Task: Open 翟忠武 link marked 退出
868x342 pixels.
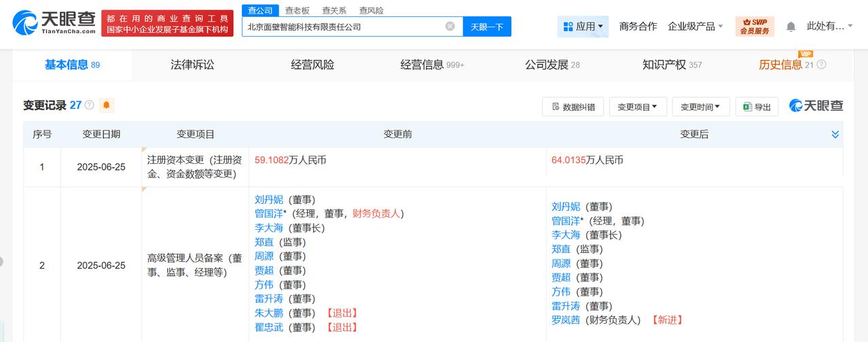Action: coord(269,327)
